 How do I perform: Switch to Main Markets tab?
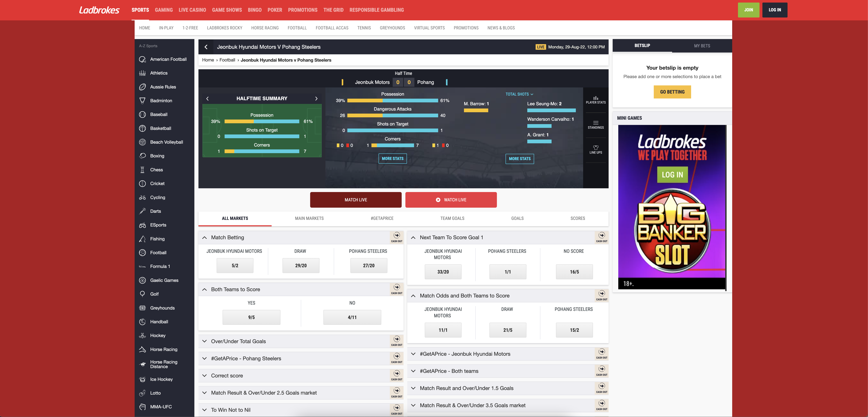[x=309, y=219]
